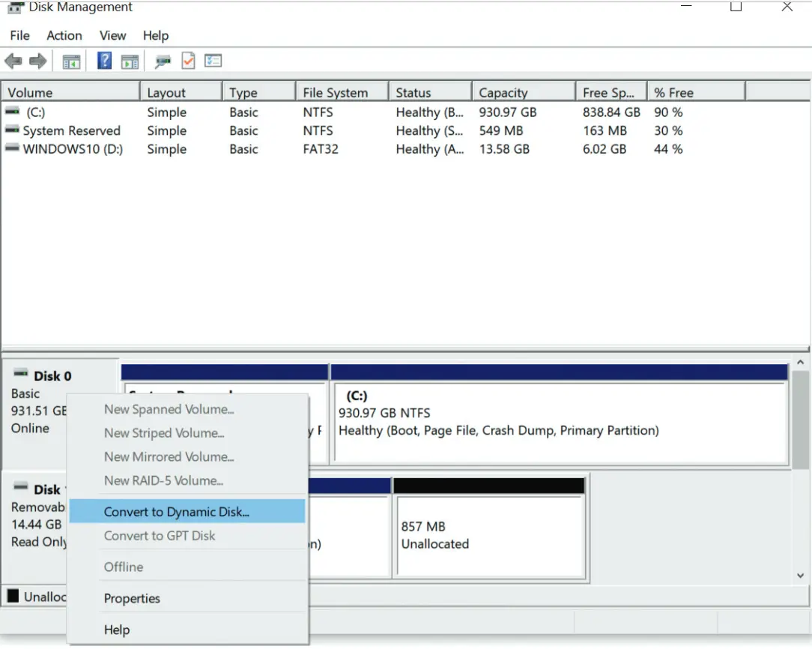This screenshot has height=649, width=812.
Task: Select Convert to Dynamic Disk in context menu
Action: pyautogui.click(x=177, y=512)
